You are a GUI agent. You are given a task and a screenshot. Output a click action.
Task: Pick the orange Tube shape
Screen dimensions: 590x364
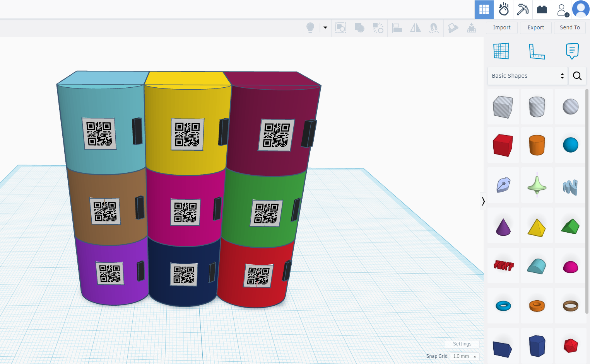click(x=537, y=306)
